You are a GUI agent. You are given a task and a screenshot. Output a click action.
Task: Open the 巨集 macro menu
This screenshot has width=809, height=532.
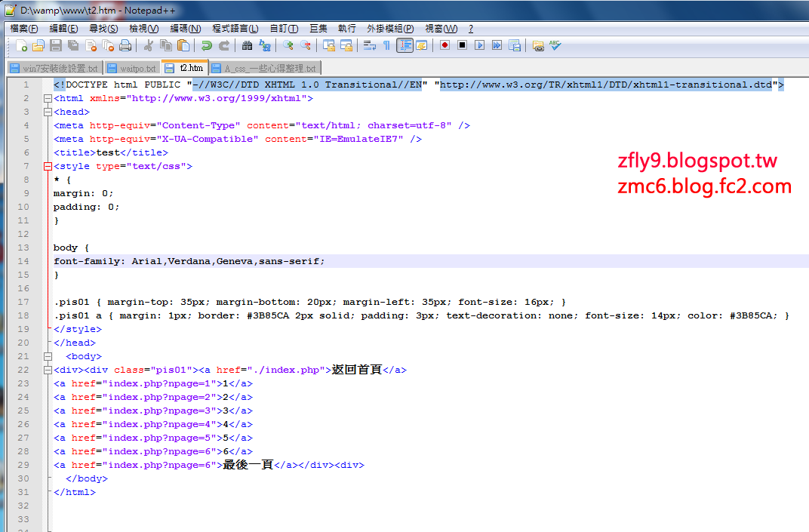[x=318, y=29]
